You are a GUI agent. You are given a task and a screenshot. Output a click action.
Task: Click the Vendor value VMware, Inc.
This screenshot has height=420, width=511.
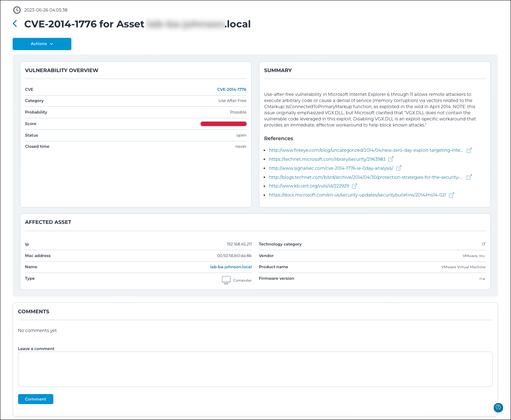[474, 256]
